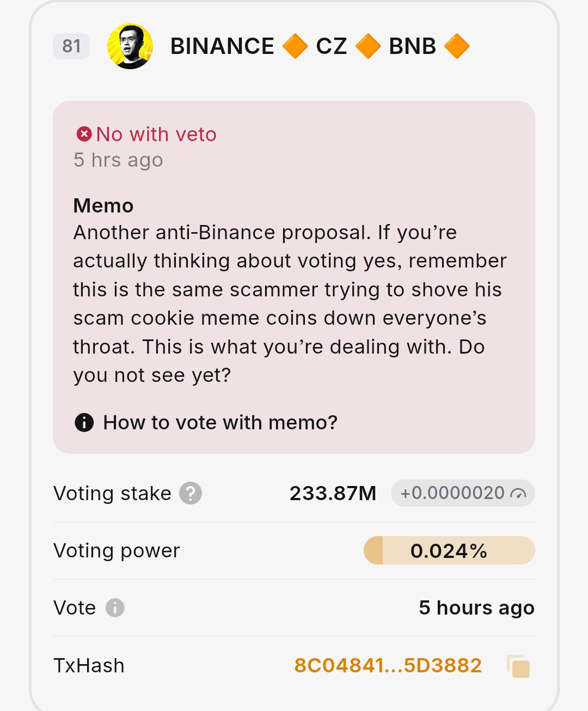Click the red X veto icon

(84, 134)
